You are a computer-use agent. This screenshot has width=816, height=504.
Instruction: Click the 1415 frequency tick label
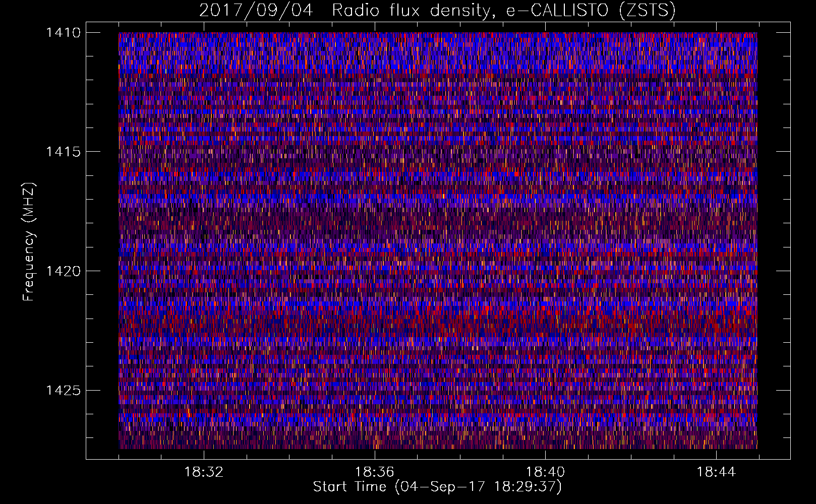63,152
